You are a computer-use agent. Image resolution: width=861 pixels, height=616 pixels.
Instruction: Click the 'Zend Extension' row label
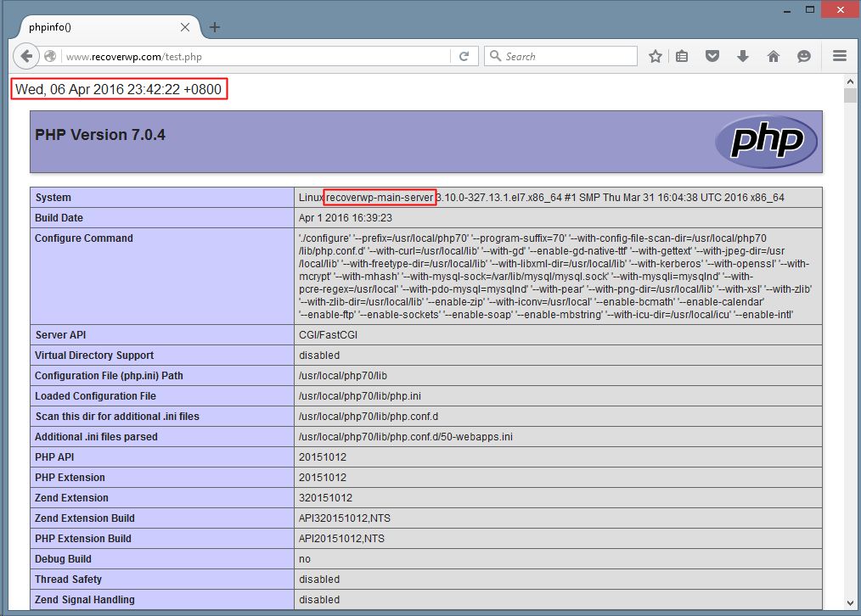pyautogui.click(x=71, y=497)
